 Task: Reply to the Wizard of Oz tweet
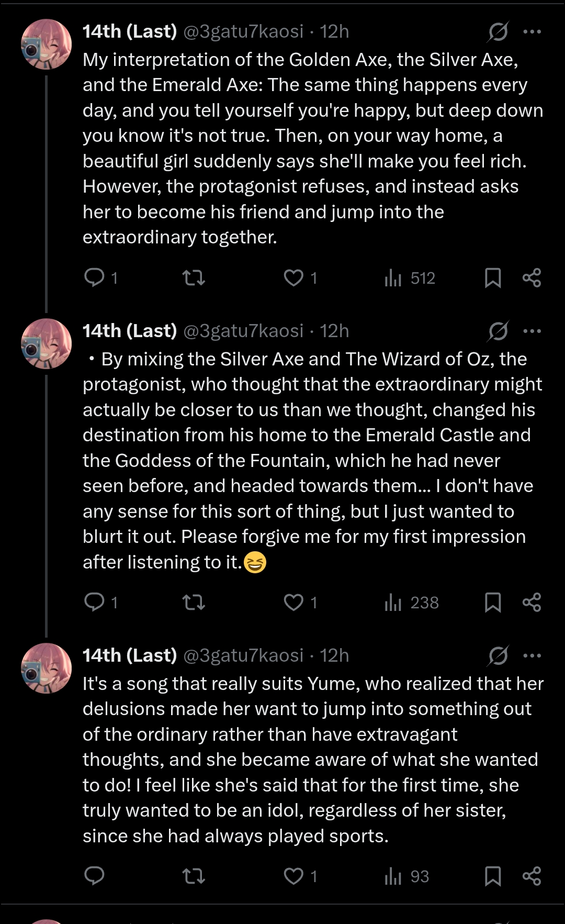(95, 602)
